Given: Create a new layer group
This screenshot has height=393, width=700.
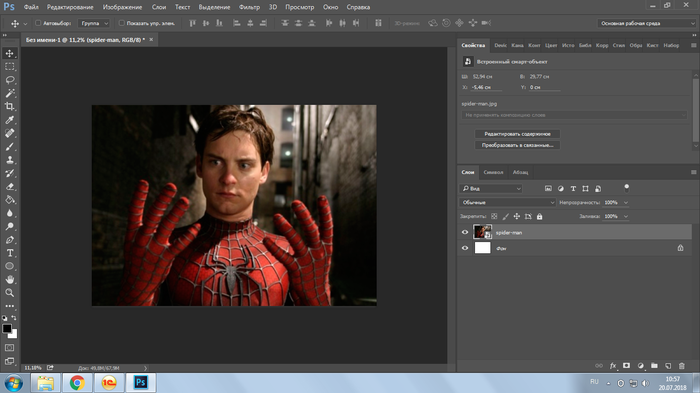Looking at the screenshot, I should 654,366.
